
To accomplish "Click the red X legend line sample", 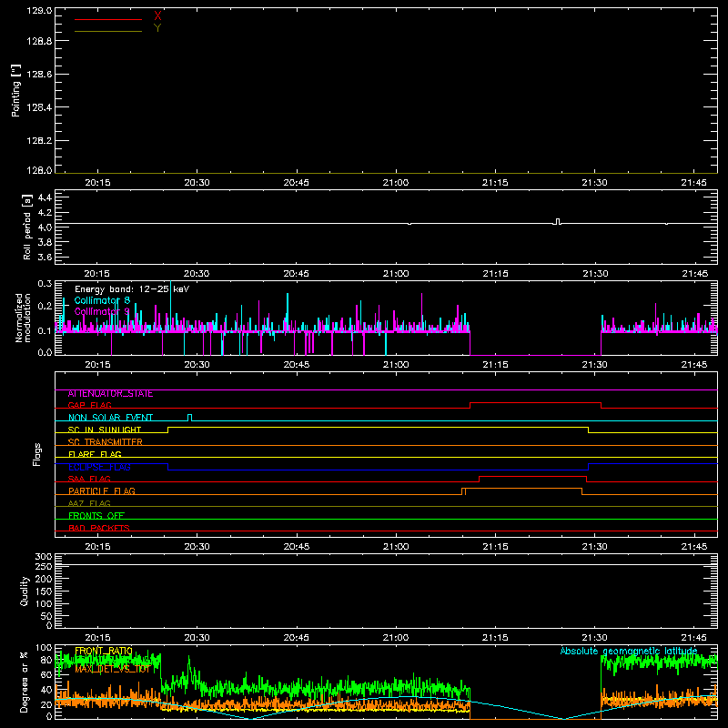I will pos(108,19).
